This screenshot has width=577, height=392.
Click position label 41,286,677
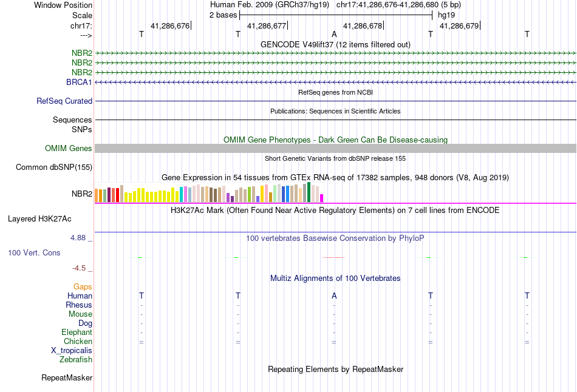point(267,25)
